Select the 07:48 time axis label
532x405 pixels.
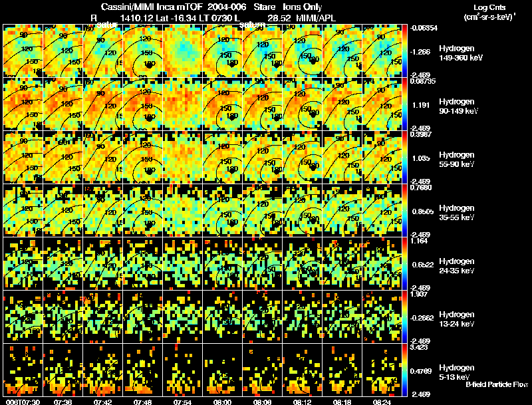pyautogui.click(x=142, y=402)
